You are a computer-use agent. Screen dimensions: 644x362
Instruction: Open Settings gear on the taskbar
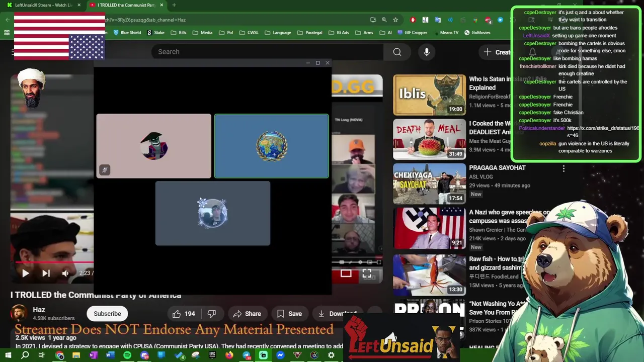[331, 355]
